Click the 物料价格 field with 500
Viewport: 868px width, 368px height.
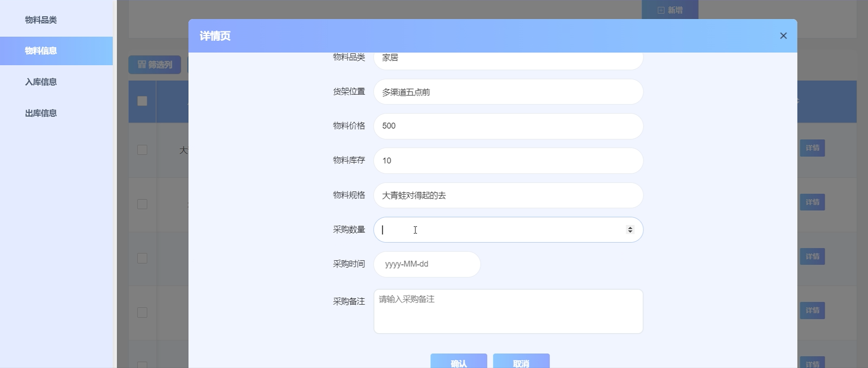pos(508,126)
